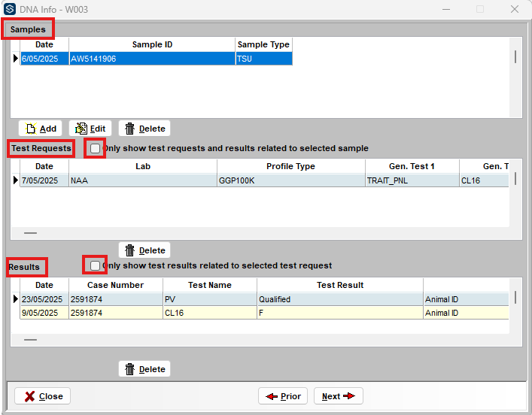
Task: Select the PV Qualified result row
Action: (211, 299)
